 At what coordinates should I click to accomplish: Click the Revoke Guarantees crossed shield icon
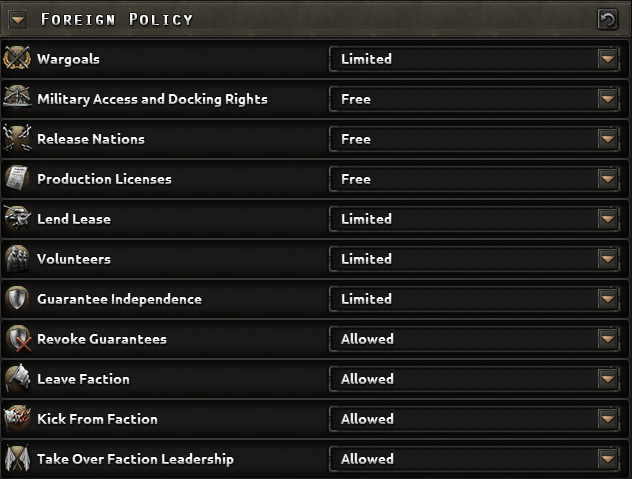pos(17,339)
